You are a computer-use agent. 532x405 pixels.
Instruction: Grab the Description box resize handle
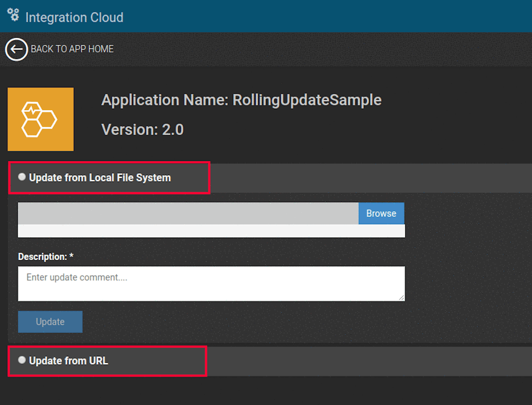point(402,298)
